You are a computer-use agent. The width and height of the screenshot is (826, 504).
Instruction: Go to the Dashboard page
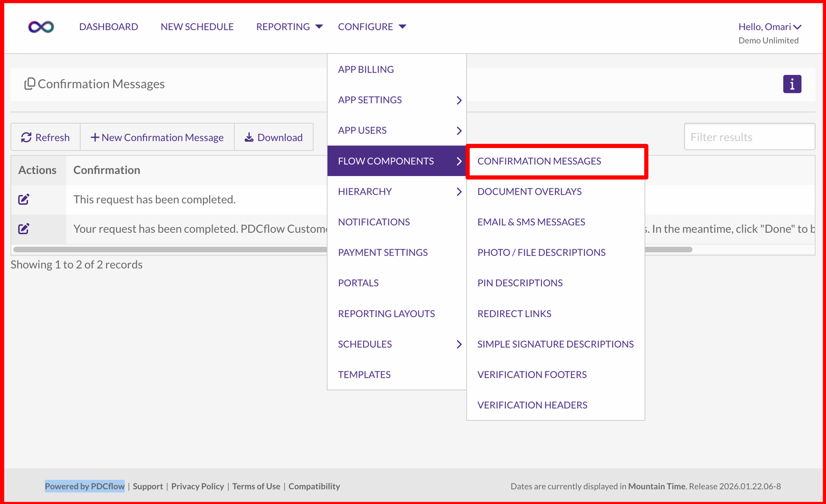(108, 27)
